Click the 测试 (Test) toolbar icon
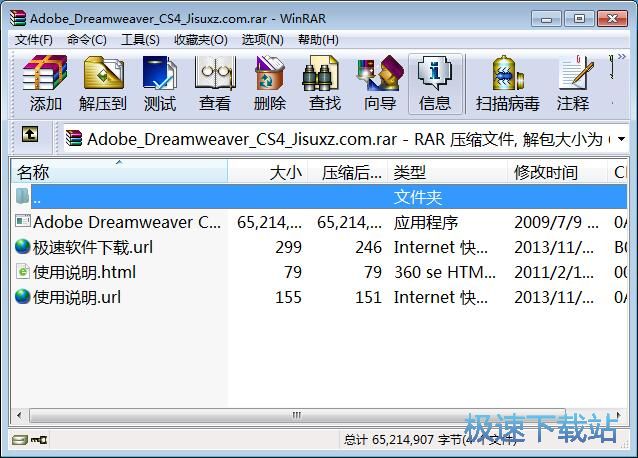 point(160,73)
